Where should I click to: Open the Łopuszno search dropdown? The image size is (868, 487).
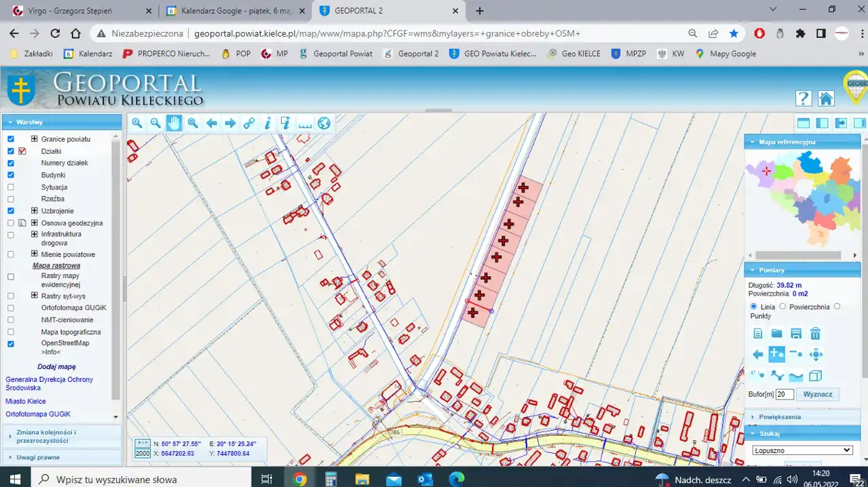click(802, 450)
